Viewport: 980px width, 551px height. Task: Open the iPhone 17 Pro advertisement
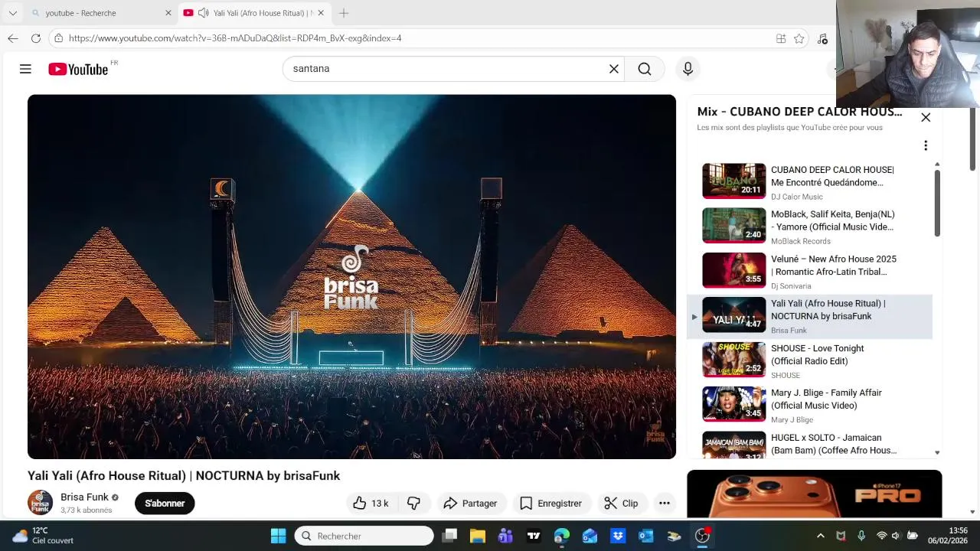click(x=814, y=494)
